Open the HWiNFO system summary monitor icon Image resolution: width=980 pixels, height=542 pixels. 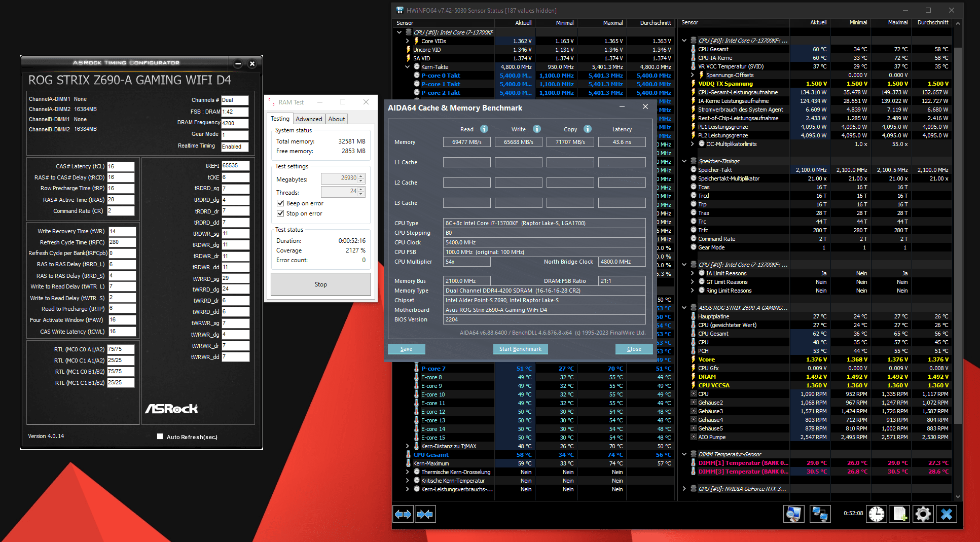[x=794, y=514]
